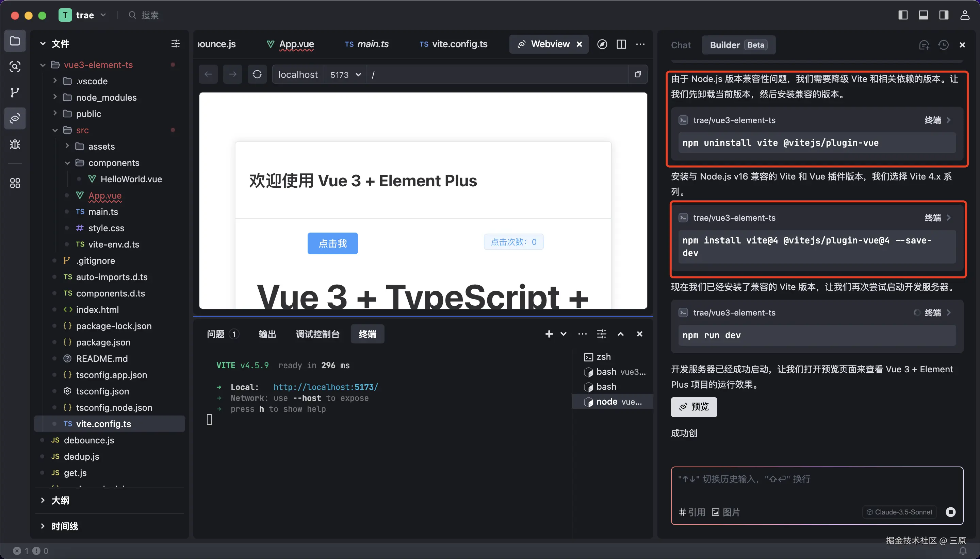Click the stop generation button

[950, 512]
